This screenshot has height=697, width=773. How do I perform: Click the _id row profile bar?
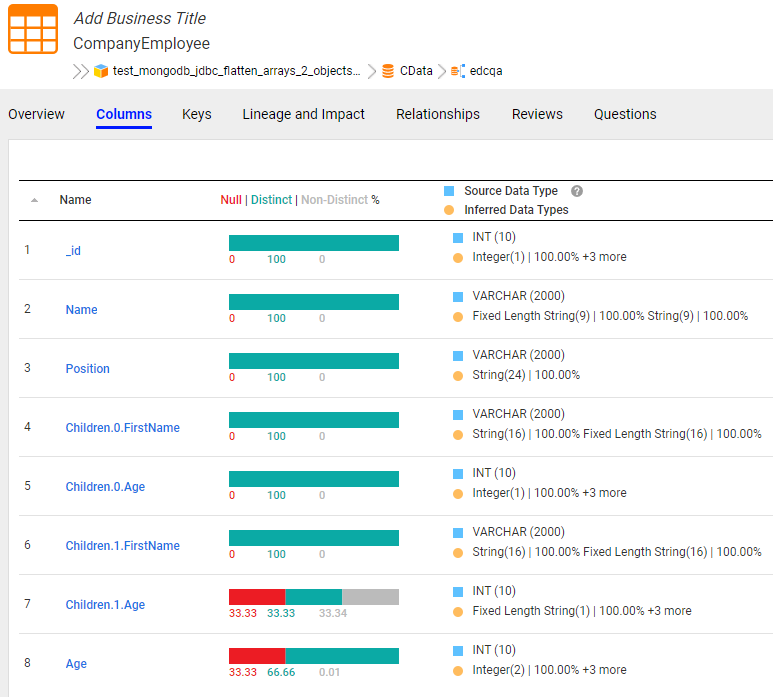coord(314,243)
